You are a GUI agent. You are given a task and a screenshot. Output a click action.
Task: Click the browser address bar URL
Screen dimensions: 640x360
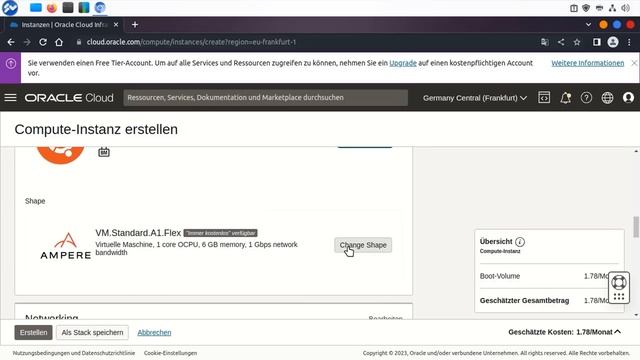(x=191, y=42)
